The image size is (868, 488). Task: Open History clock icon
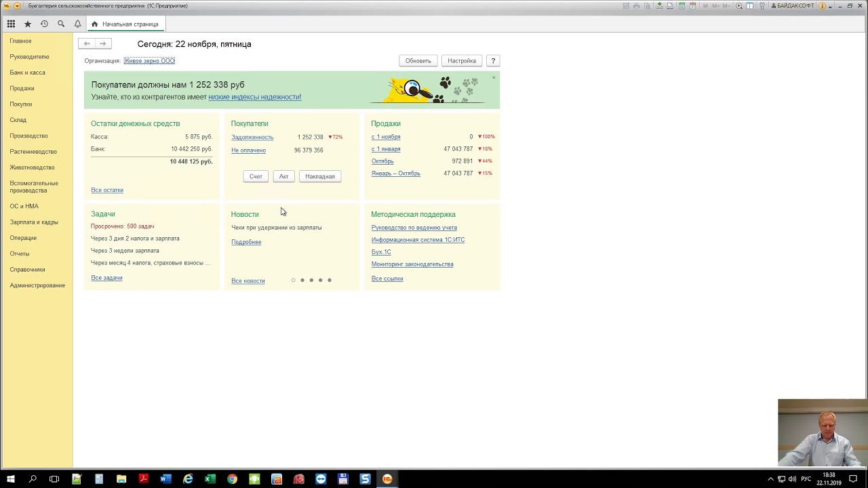click(x=44, y=24)
